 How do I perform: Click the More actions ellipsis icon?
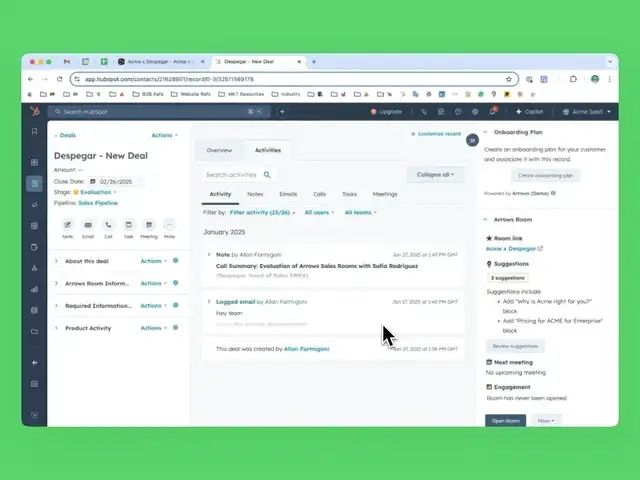(x=169, y=225)
